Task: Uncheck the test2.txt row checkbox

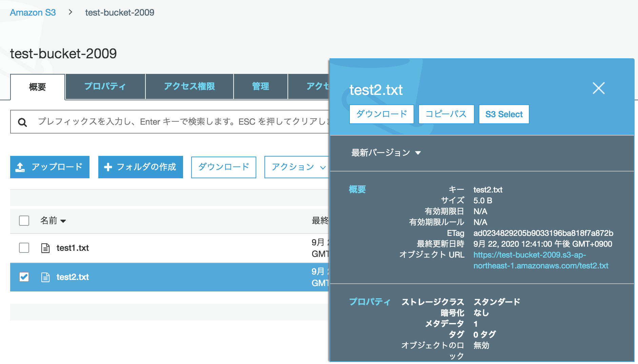Action: click(24, 277)
